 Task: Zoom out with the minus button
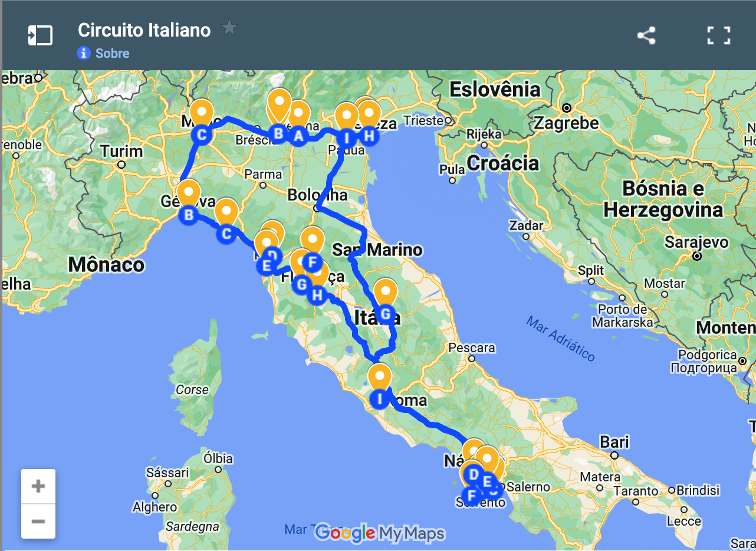[38, 522]
